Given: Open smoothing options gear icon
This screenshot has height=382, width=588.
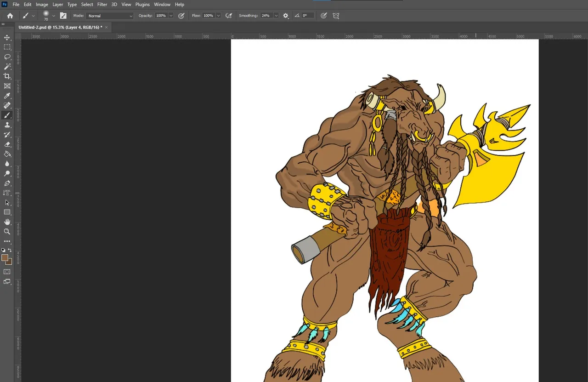Looking at the screenshot, I should [x=286, y=16].
